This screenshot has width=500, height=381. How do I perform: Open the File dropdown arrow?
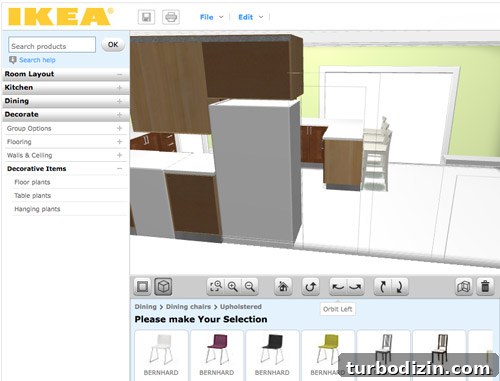(x=221, y=17)
